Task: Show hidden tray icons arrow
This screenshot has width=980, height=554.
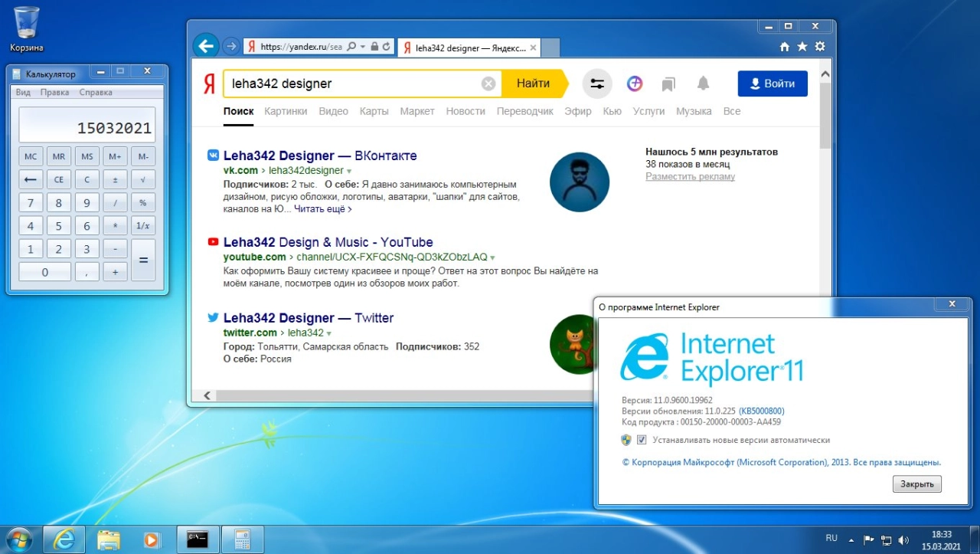Action: [851, 539]
